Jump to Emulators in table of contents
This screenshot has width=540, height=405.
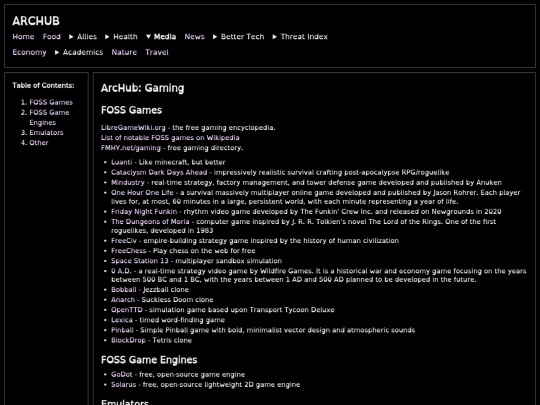[x=46, y=133]
